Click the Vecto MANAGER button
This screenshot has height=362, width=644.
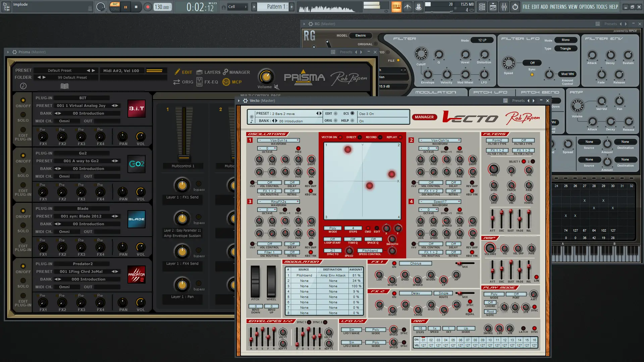pos(424,117)
